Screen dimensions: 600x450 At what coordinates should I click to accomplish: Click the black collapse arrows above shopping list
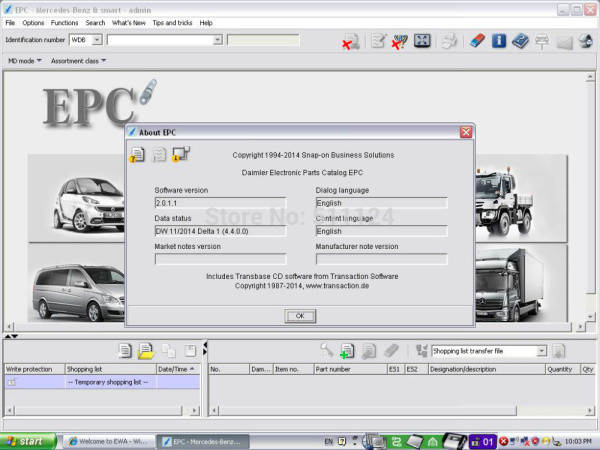(11, 336)
